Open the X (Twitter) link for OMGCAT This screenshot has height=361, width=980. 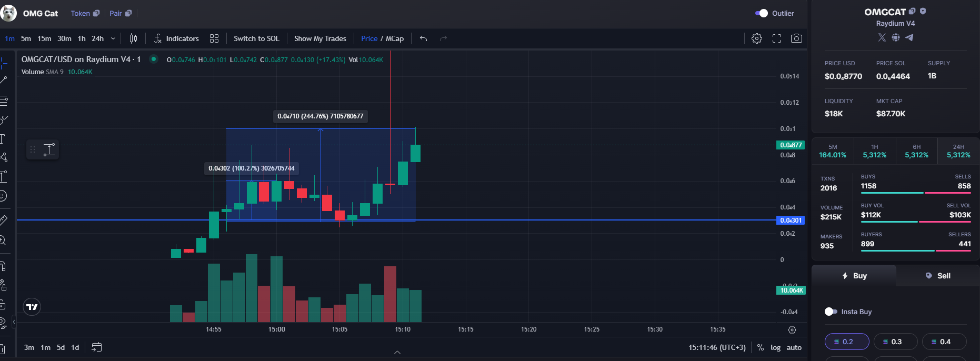pyautogui.click(x=882, y=37)
